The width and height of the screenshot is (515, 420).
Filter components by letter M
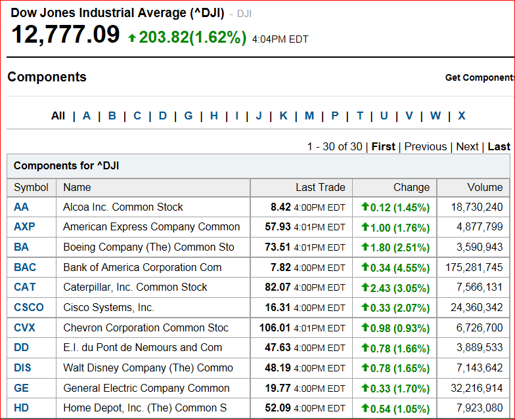pos(309,115)
